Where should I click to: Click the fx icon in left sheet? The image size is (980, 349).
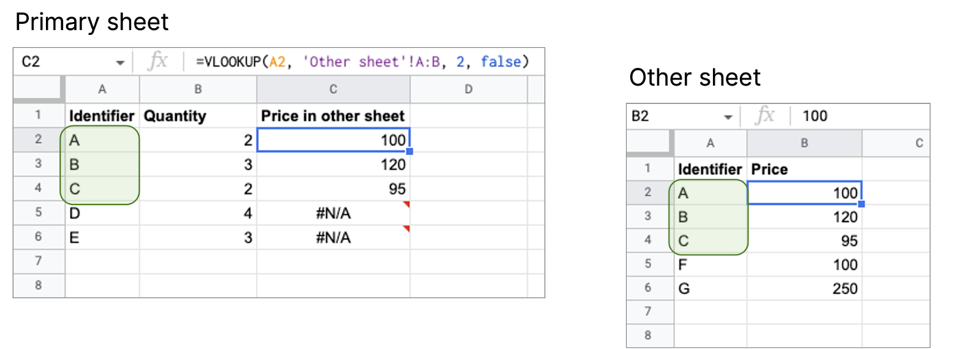point(158,61)
